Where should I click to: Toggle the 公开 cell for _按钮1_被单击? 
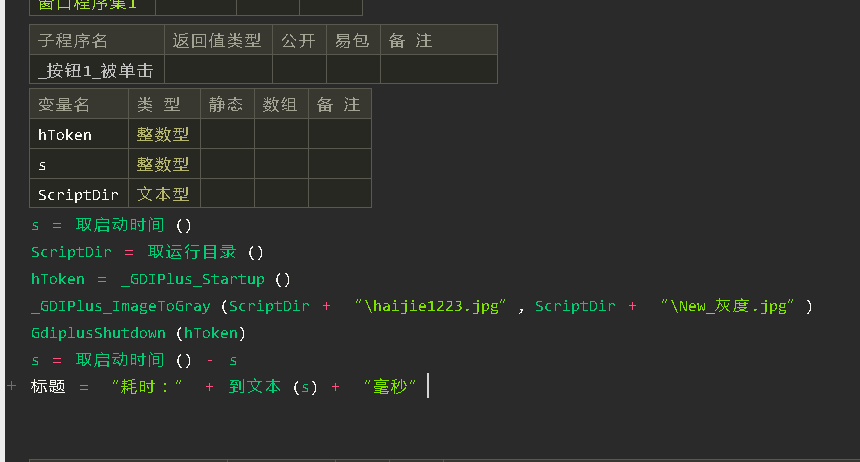[299, 69]
